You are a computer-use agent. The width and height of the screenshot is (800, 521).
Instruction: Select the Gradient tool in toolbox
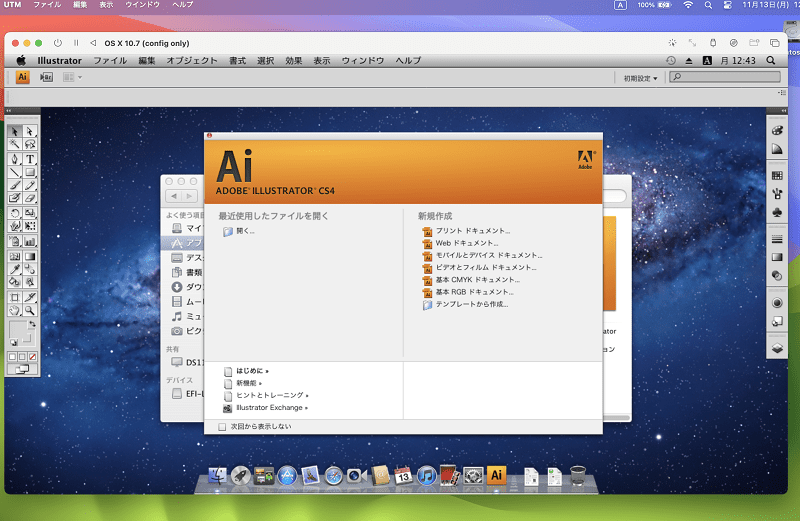[x=30, y=256]
